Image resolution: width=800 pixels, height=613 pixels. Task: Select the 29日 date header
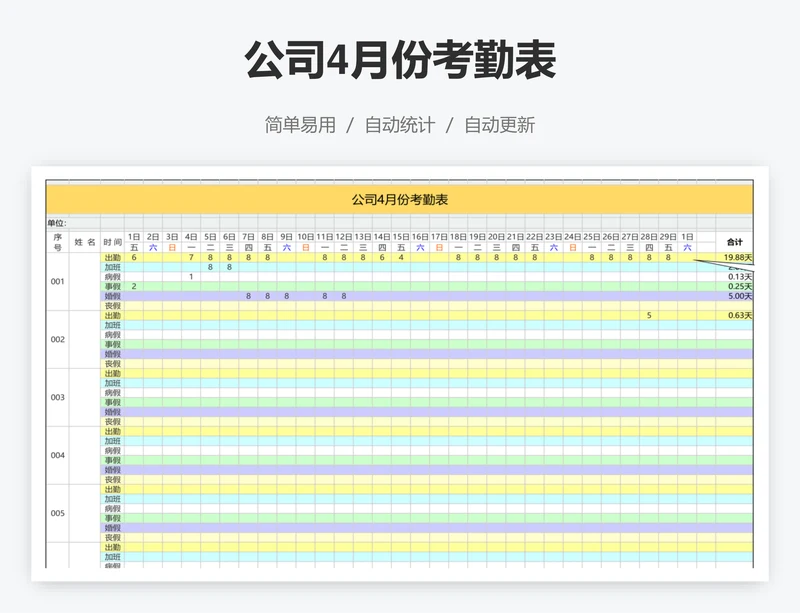coord(668,237)
